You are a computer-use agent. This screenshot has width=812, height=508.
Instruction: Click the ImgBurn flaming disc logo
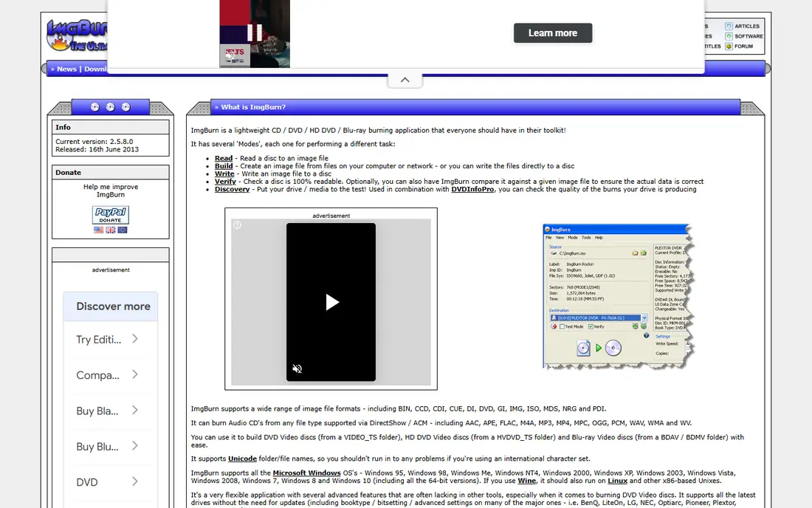(x=77, y=35)
